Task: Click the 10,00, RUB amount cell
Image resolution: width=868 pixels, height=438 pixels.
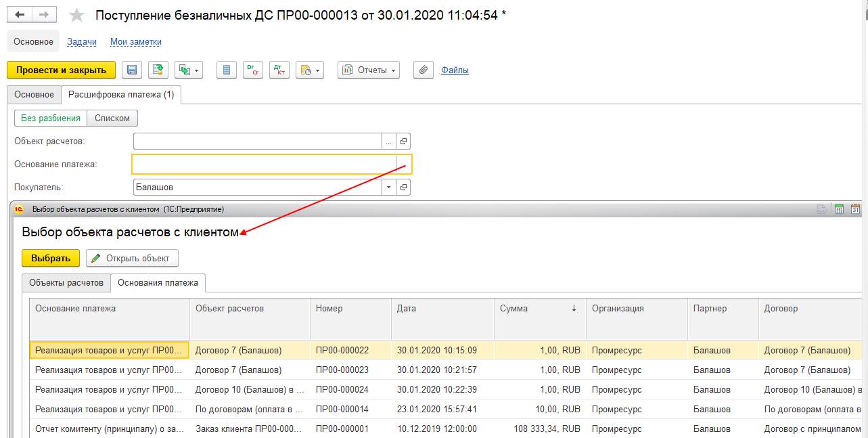Action: (540, 409)
